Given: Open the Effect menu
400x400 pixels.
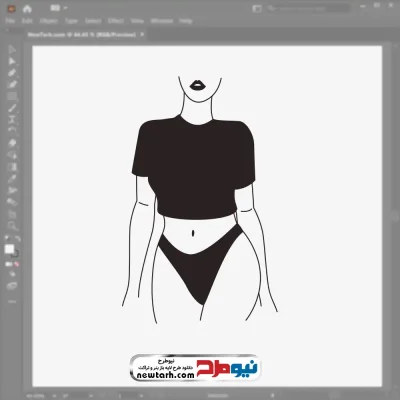Looking at the screenshot, I should [x=116, y=21].
